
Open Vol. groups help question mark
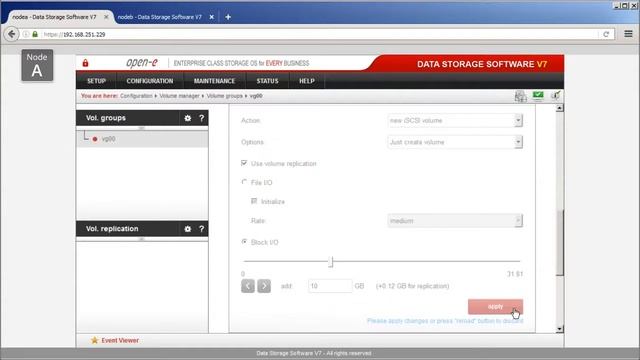pyautogui.click(x=202, y=118)
